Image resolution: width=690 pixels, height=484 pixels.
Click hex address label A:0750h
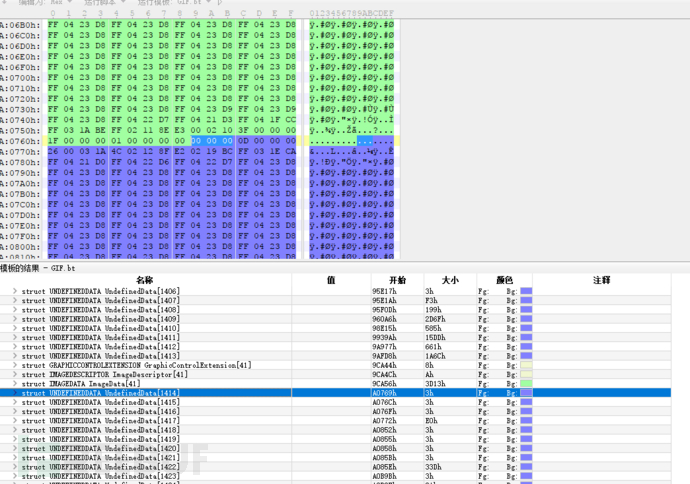[x=20, y=130]
